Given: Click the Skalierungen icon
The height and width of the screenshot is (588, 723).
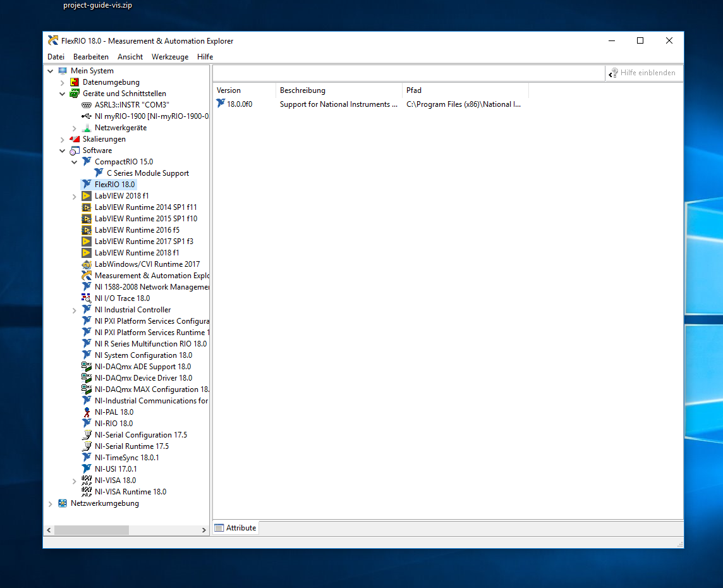Looking at the screenshot, I should 74,139.
